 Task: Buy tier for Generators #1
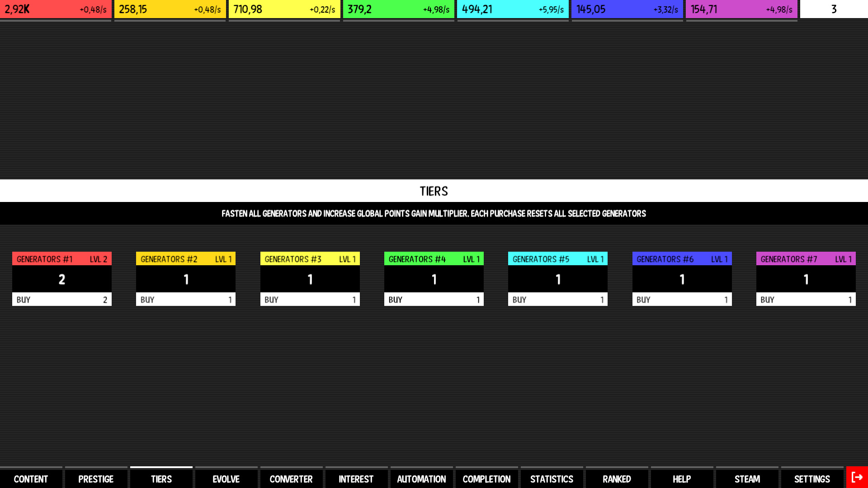62,300
